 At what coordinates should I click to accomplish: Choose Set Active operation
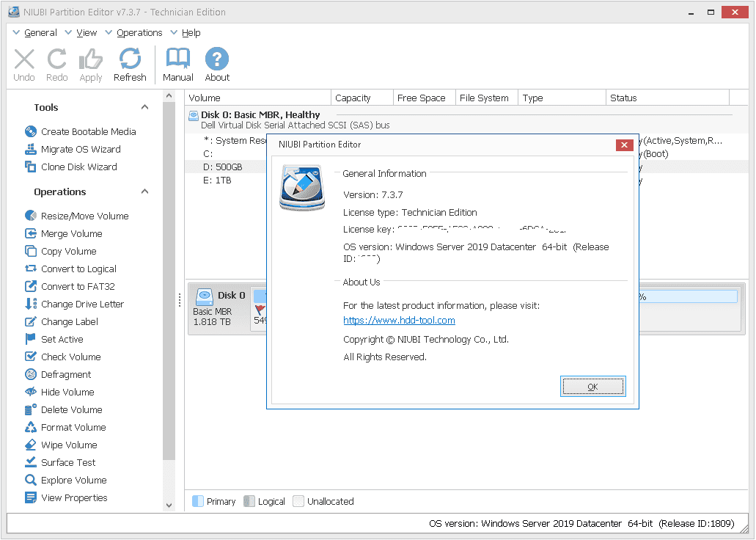tap(54, 339)
